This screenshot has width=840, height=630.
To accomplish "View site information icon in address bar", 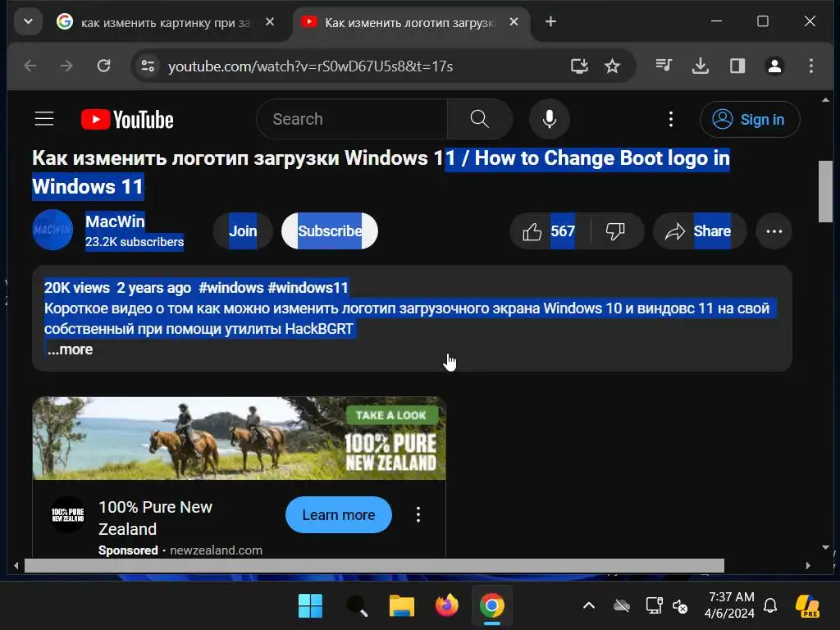I will (x=148, y=66).
